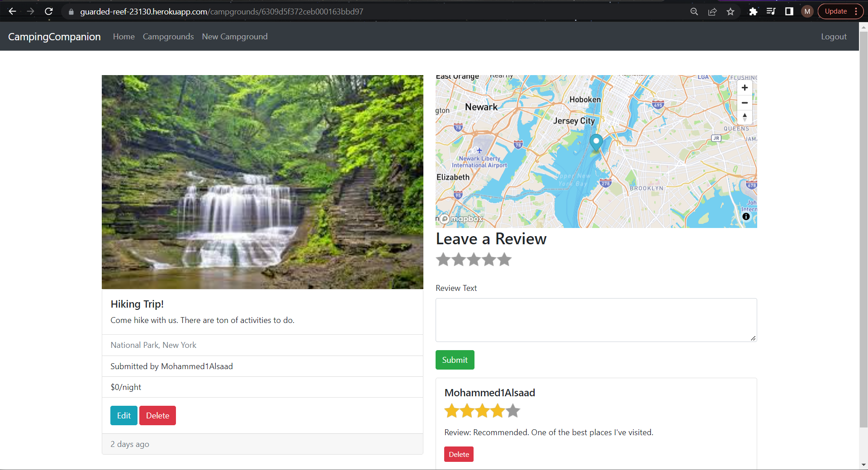The image size is (868, 470).
Task: Bookmark this page using the star icon
Action: pos(730,11)
